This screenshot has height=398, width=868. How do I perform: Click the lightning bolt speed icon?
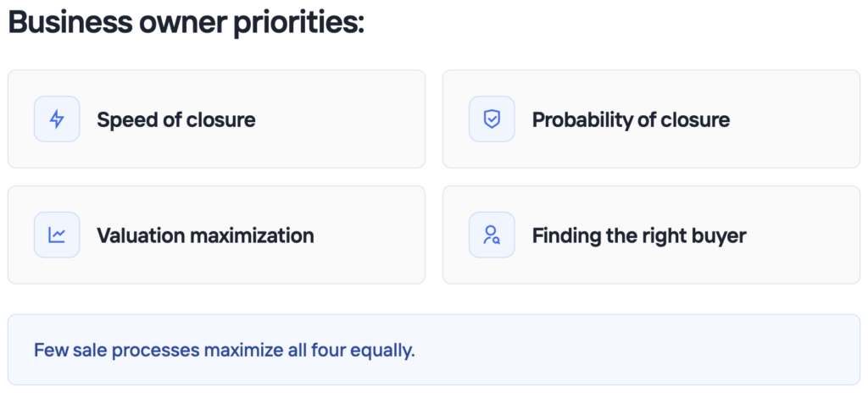(x=57, y=119)
